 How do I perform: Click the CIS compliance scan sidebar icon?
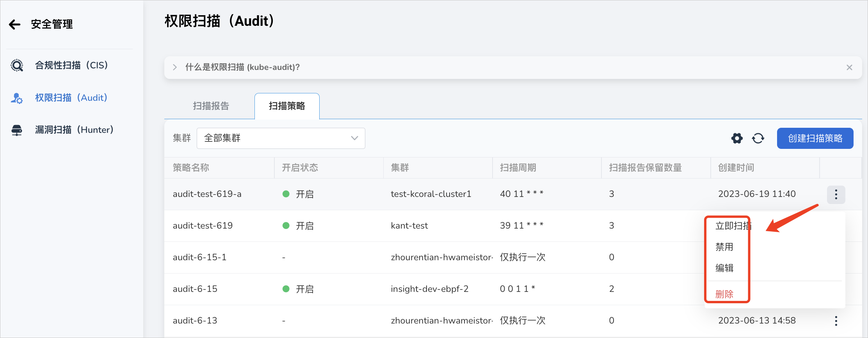(x=17, y=65)
